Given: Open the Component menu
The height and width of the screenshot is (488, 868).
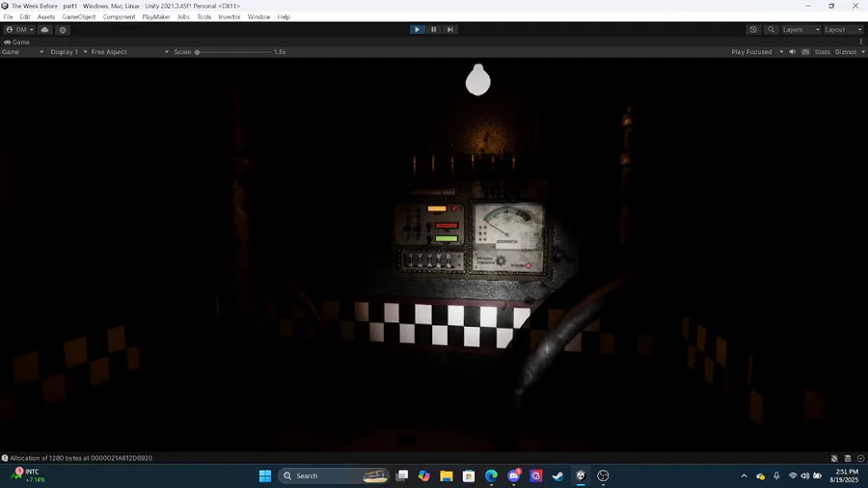Looking at the screenshot, I should click(x=119, y=17).
